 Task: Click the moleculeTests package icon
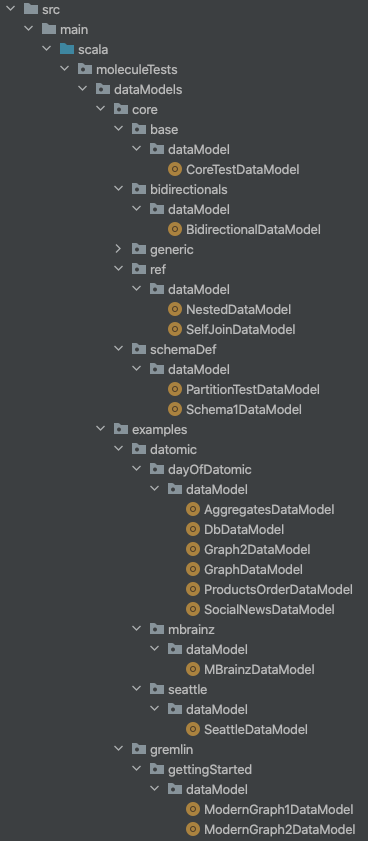[85, 69]
